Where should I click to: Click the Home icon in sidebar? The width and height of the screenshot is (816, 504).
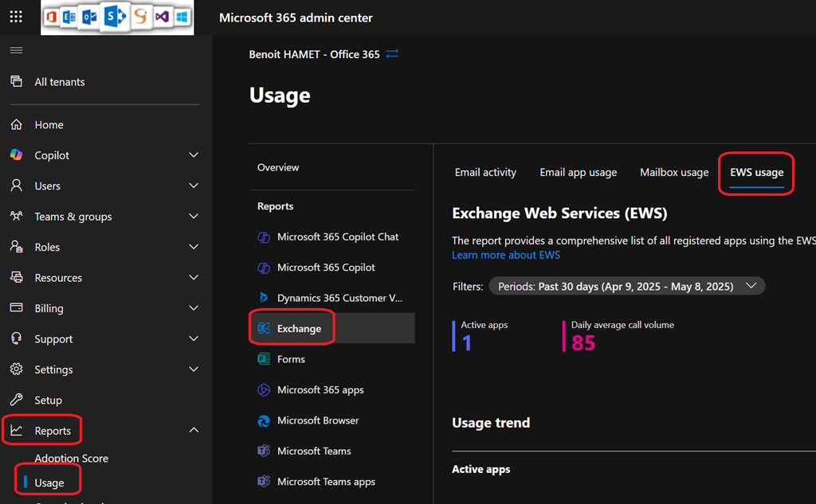click(16, 125)
